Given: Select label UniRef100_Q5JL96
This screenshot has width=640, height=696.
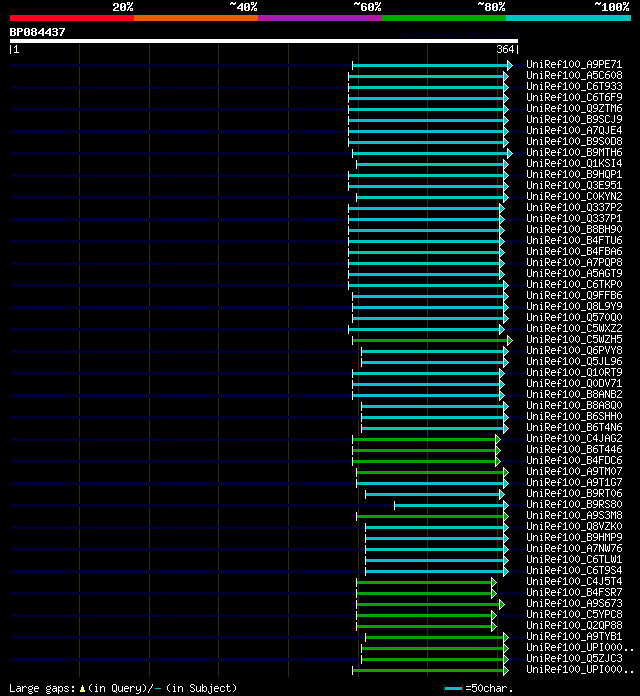Looking at the screenshot, I should pos(574,361).
